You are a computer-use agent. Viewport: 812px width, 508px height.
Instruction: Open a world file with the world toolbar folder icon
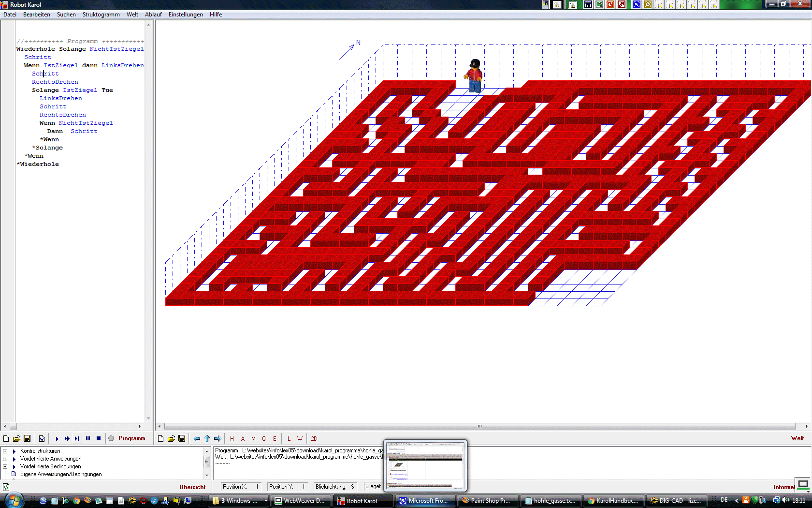pos(171,439)
